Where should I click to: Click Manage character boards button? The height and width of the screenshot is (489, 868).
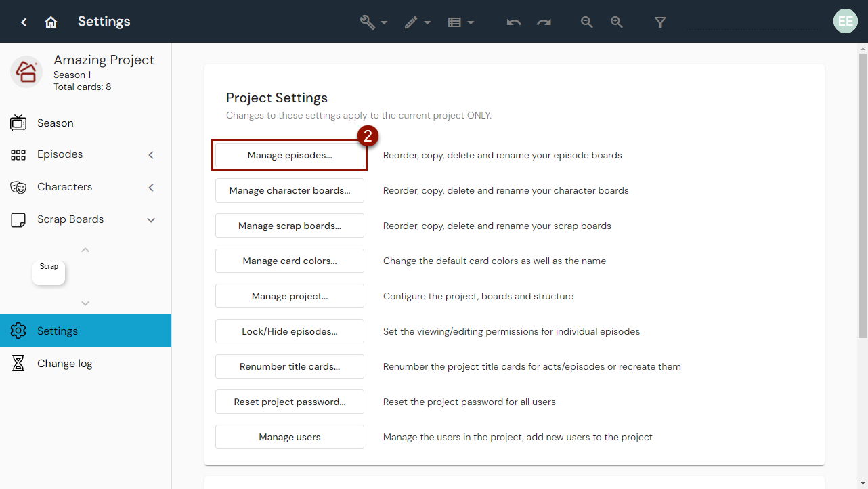click(x=290, y=190)
